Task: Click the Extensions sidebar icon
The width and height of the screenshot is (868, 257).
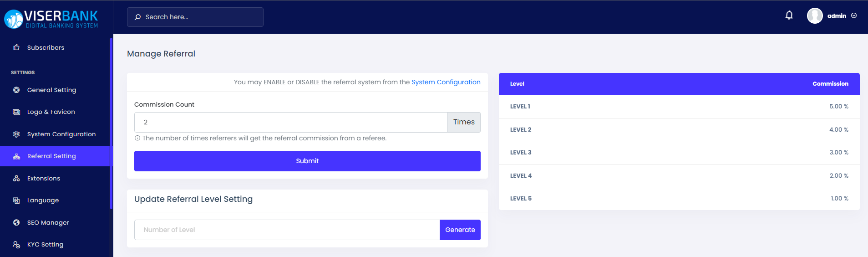Action: tap(16, 179)
